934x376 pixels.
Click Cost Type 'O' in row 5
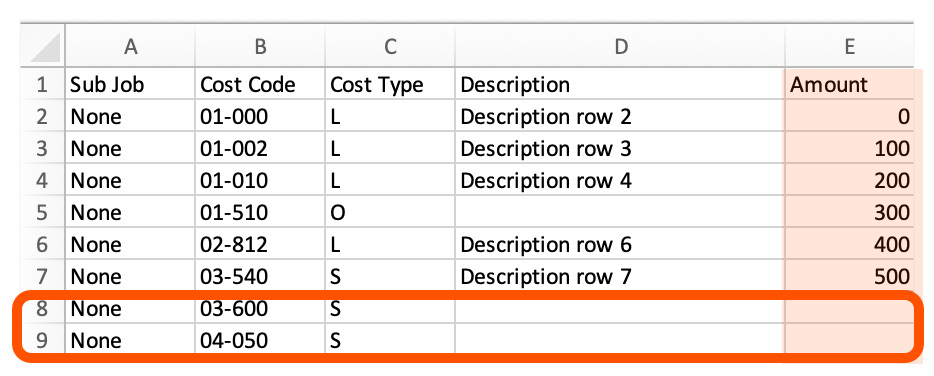point(390,213)
